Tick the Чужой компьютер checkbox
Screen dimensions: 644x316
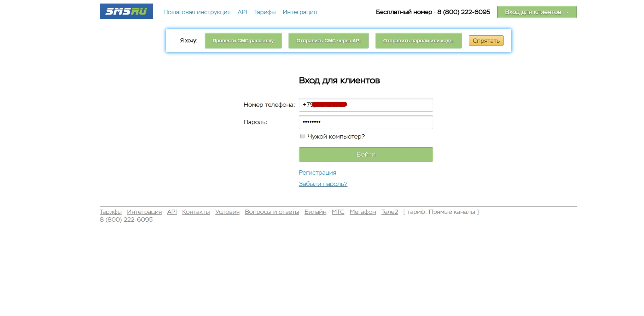click(x=302, y=136)
